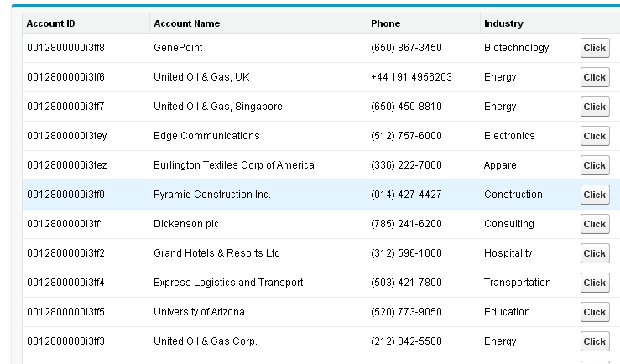Image resolution: width=620 pixels, height=364 pixels.
Task: Hit the Click button for Dickenson plc
Action: coord(594,224)
